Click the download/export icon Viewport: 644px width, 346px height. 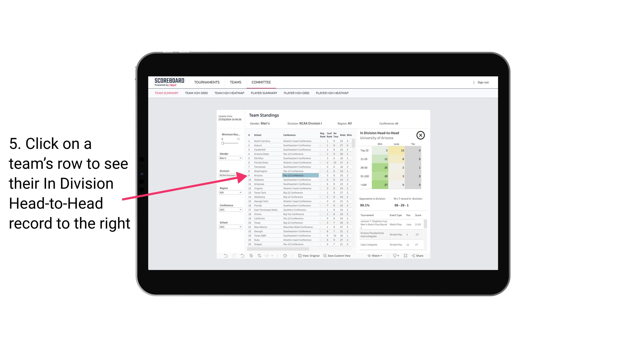(x=394, y=256)
